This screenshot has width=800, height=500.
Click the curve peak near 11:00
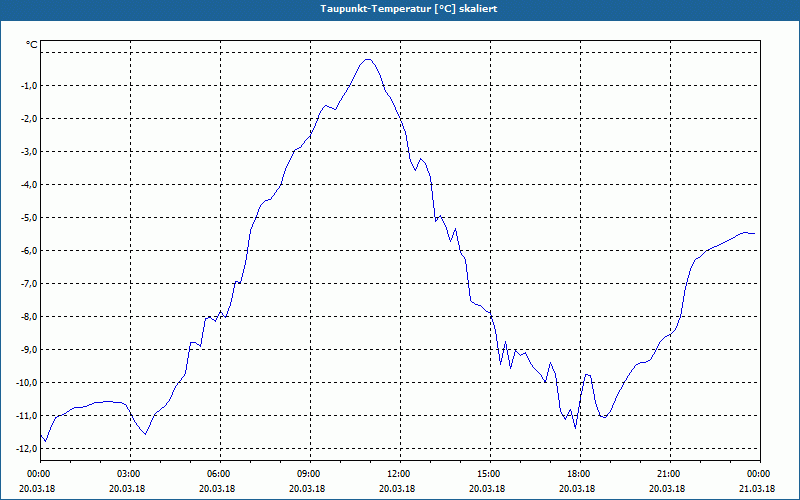(x=368, y=59)
